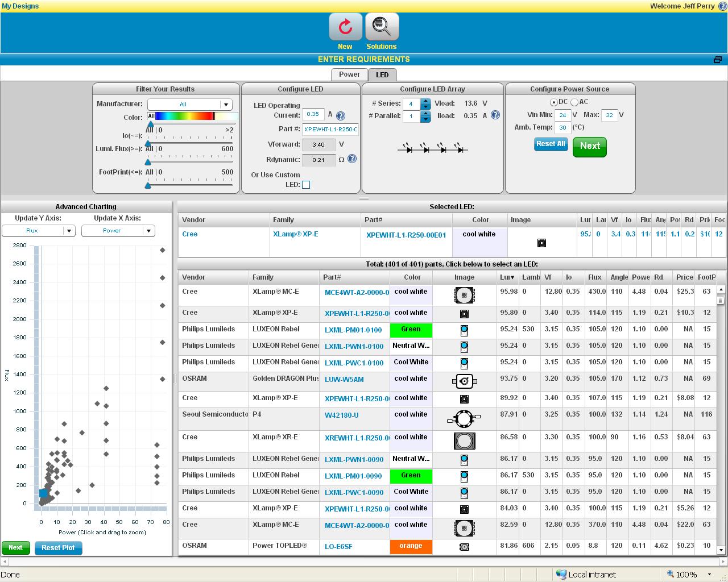Open the Solutions magnifier icon
Image resolution: width=728 pixels, height=582 pixels.
(382, 27)
